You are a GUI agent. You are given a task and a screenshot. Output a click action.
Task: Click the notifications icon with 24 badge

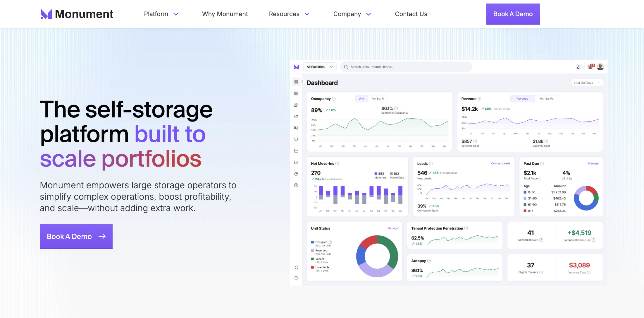(x=591, y=67)
